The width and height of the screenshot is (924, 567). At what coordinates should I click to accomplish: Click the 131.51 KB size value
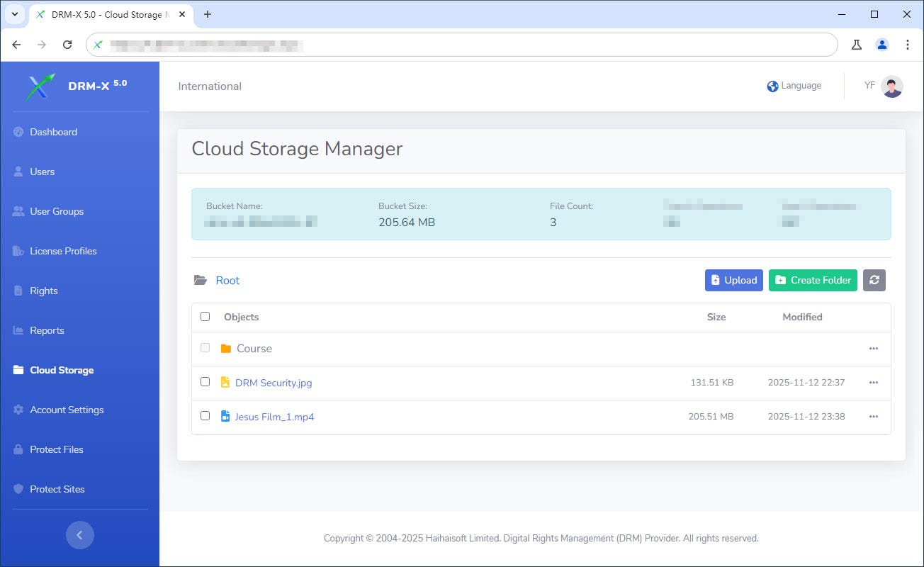tap(712, 383)
